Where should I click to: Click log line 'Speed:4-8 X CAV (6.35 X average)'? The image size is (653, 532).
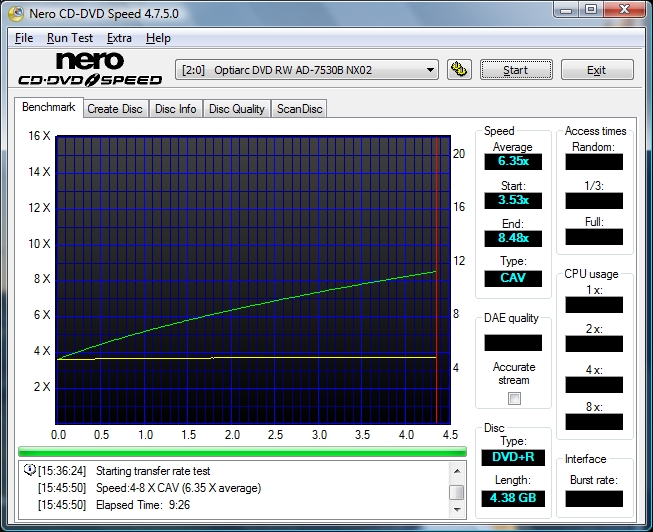178,488
